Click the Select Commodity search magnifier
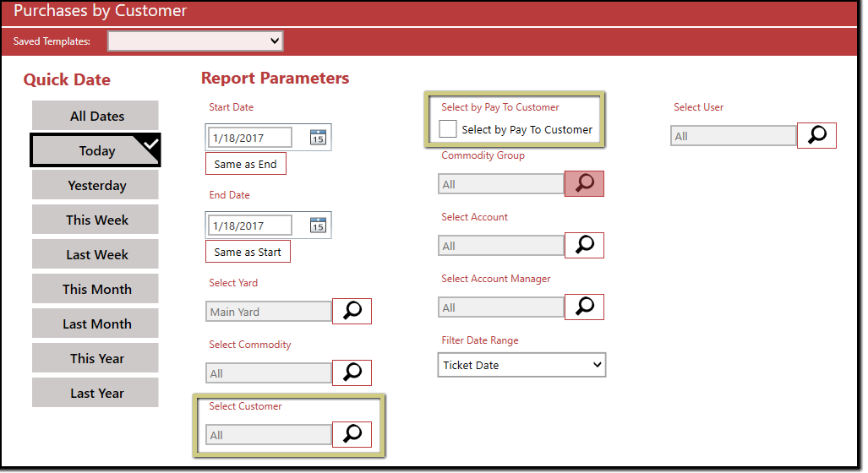This screenshot has height=473, width=868. click(x=352, y=372)
